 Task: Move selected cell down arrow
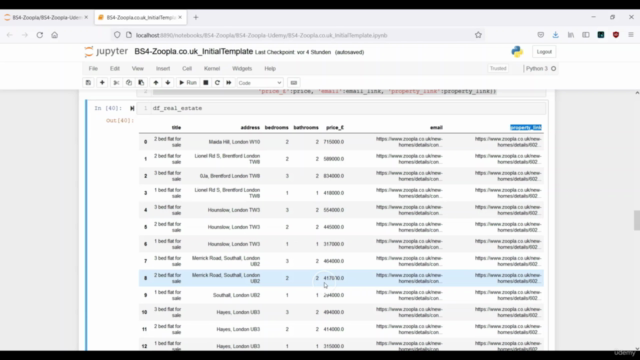pyautogui.click(x=168, y=83)
